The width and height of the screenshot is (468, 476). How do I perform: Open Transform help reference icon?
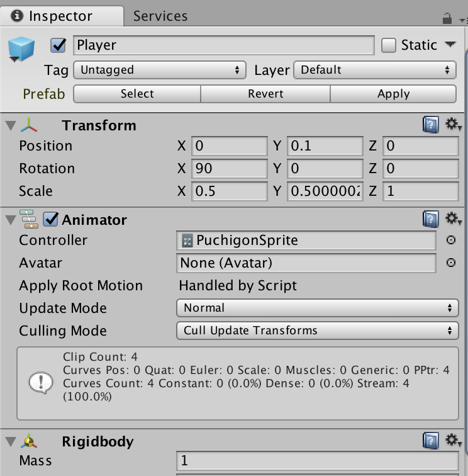click(x=431, y=125)
